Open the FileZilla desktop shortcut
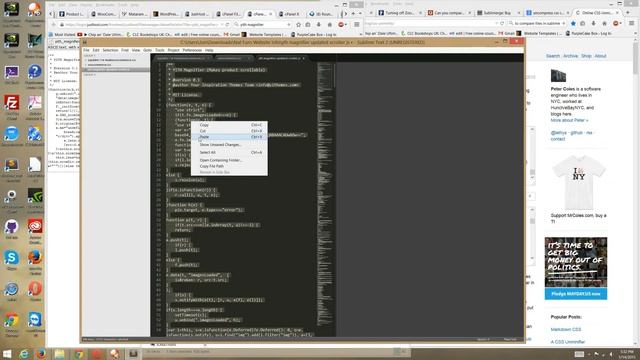Screen dimensions: 640x360 [11, 103]
